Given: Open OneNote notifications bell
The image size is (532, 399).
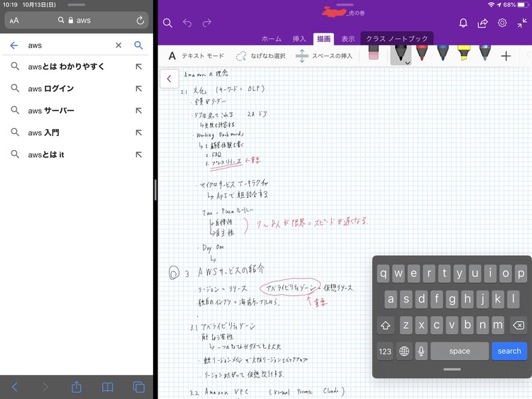Looking at the screenshot, I should click(463, 23).
